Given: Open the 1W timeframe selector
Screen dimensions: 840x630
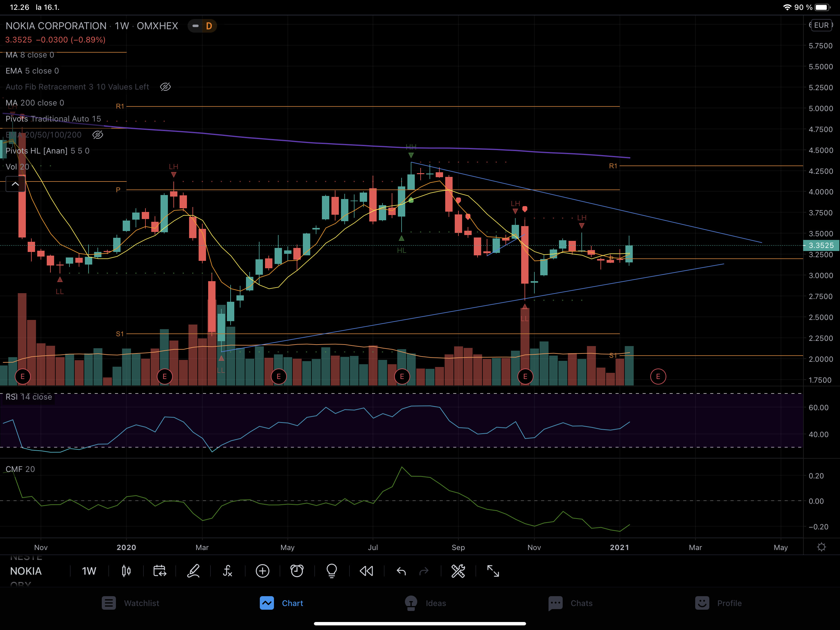Looking at the screenshot, I should (x=89, y=571).
